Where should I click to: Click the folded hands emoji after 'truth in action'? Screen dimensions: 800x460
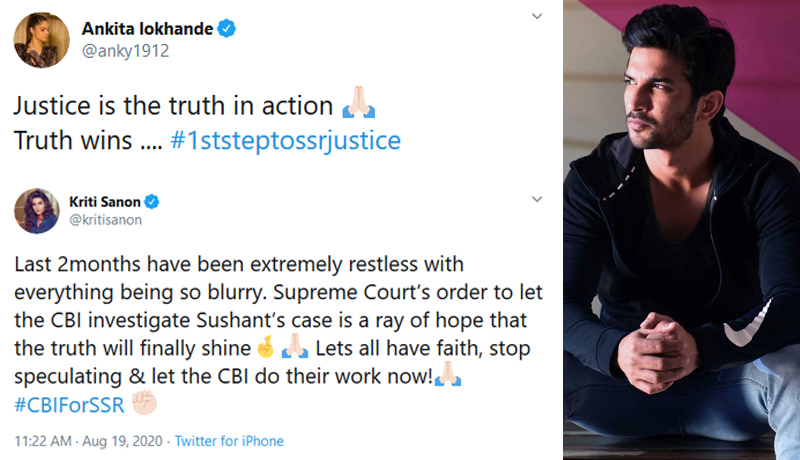pyautogui.click(x=358, y=104)
